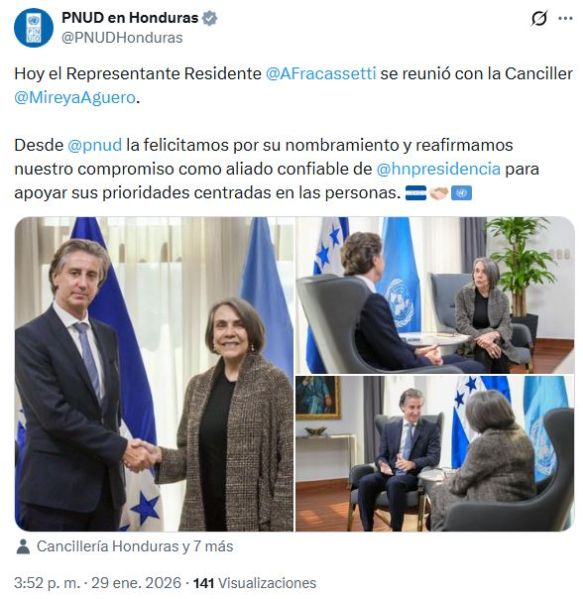Open the @MireyaAguero mention link
The image size is (583, 599).
(75, 98)
